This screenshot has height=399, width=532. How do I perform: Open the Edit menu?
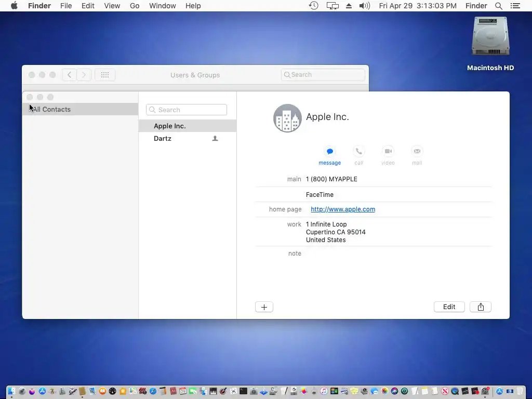click(x=88, y=6)
